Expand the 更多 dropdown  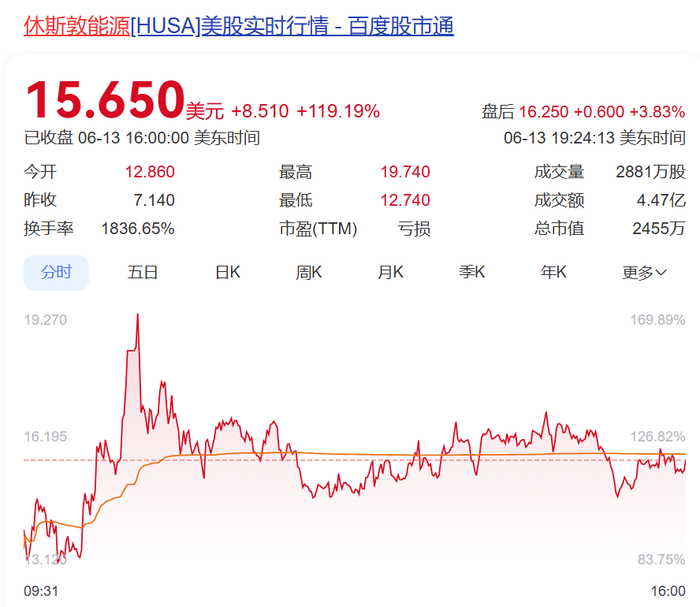pos(645,272)
